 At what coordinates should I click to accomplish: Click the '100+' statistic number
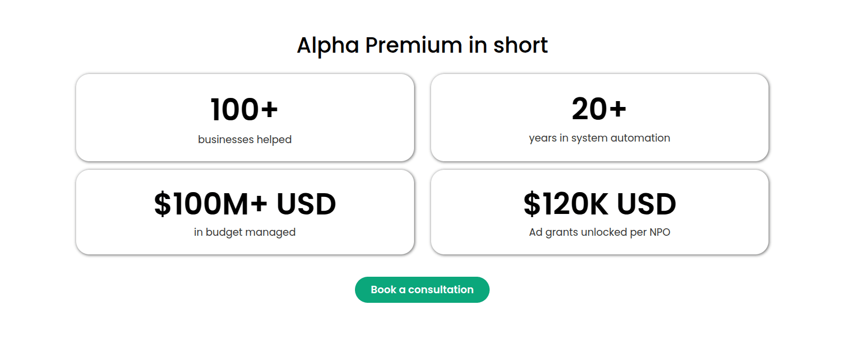(x=245, y=109)
